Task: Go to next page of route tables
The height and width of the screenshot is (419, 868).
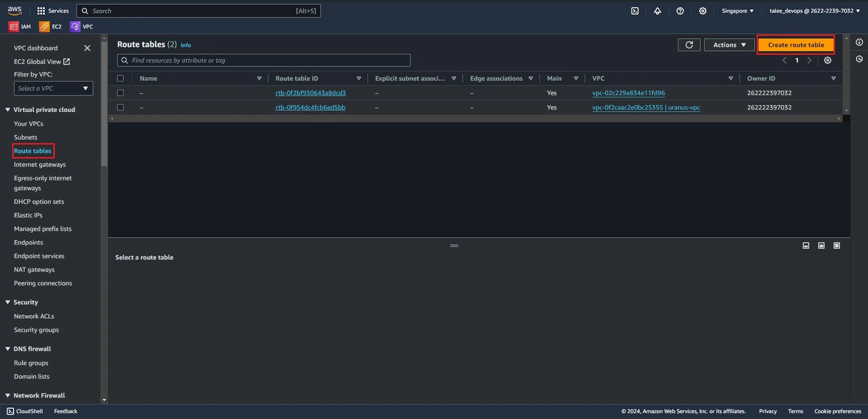Action: [x=809, y=60]
